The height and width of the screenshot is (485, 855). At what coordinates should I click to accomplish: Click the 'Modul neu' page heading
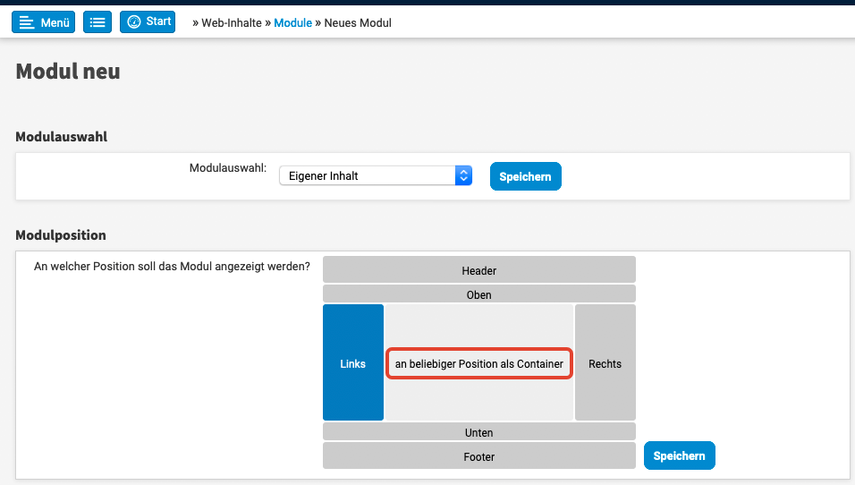click(x=68, y=71)
